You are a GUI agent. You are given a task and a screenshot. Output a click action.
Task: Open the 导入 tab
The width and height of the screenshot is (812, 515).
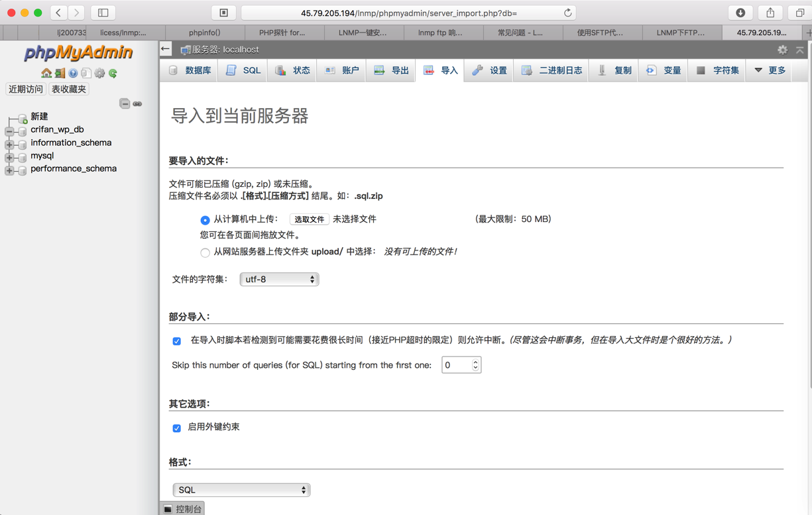pyautogui.click(x=440, y=70)
